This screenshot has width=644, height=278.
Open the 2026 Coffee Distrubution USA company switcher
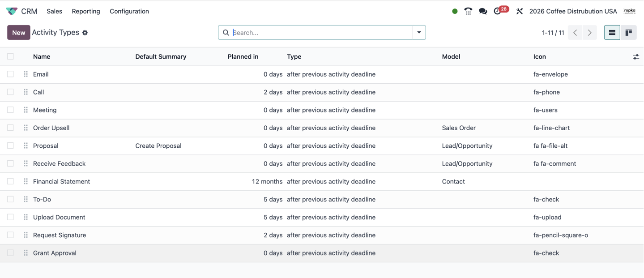point(573,11)
